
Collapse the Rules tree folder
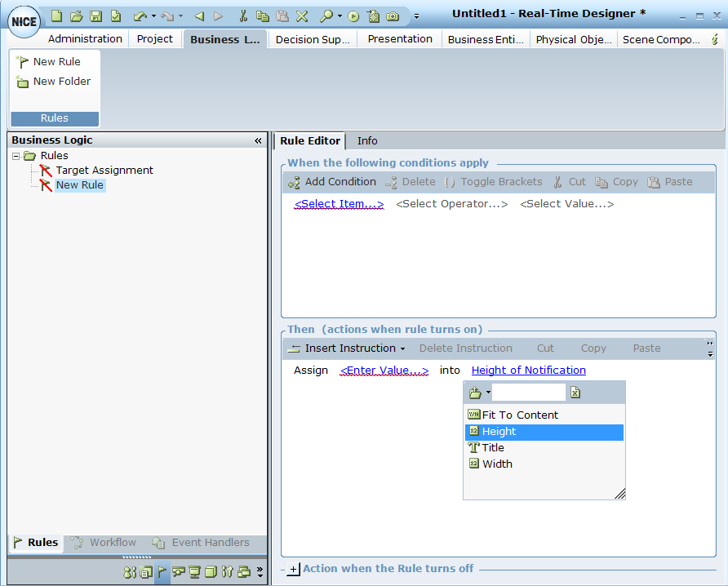[x=16, y=156]
